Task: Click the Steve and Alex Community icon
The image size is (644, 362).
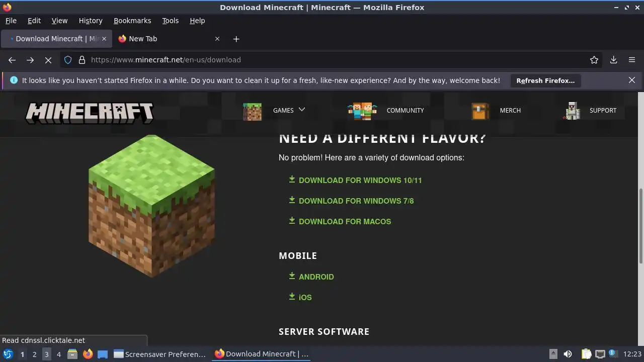Action: (x=362, y=111)
